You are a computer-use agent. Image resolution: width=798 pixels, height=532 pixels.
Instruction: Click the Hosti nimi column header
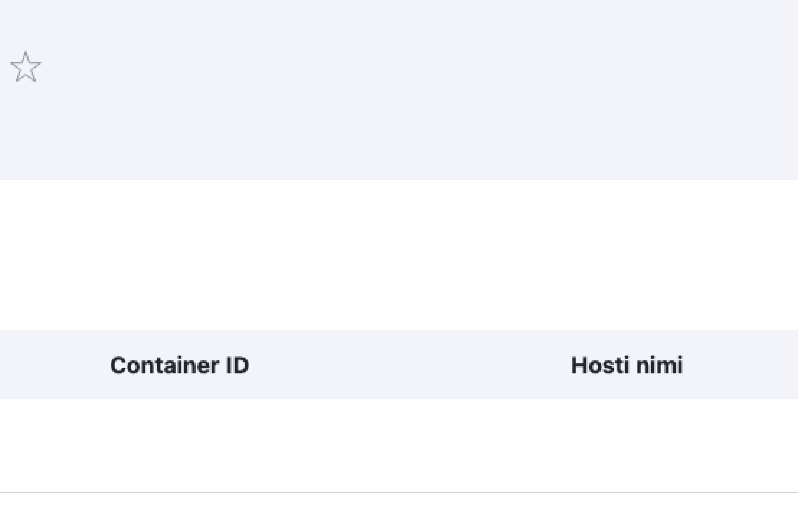coord(627,365)
